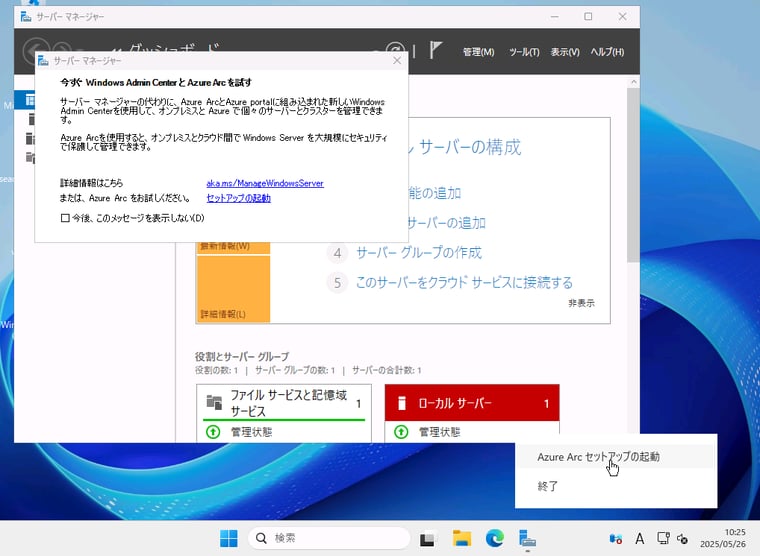
Task: Open the Server Manager notifications flag
Action: (436, 50)
